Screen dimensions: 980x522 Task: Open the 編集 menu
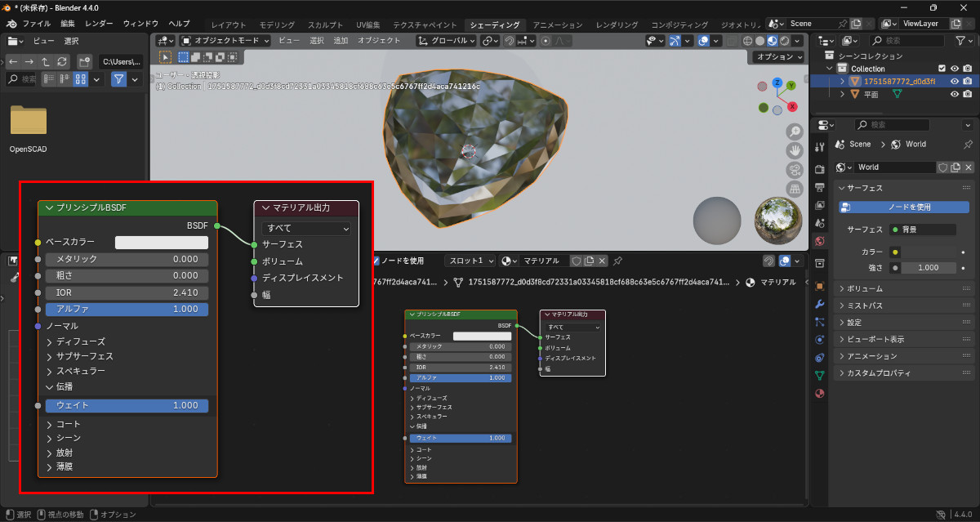click(67, 24)
